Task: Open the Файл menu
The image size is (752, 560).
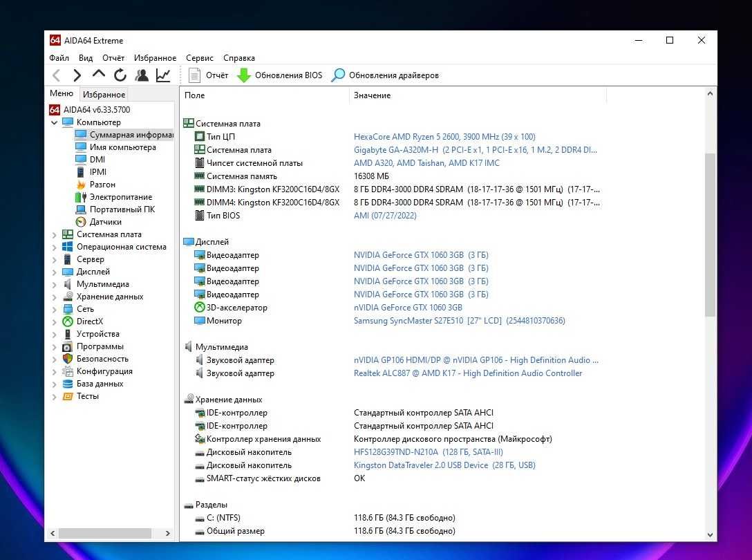Action: [x=59, y=57]
